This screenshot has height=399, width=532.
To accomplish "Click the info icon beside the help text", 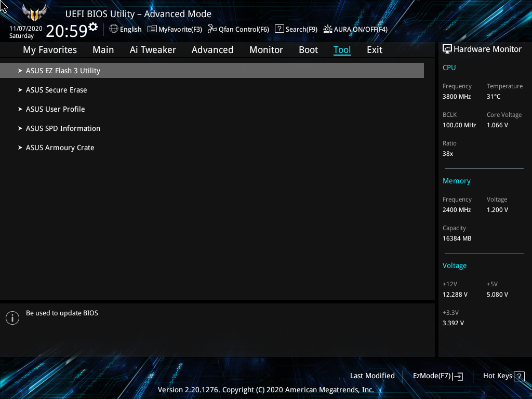I will point(12,318).
